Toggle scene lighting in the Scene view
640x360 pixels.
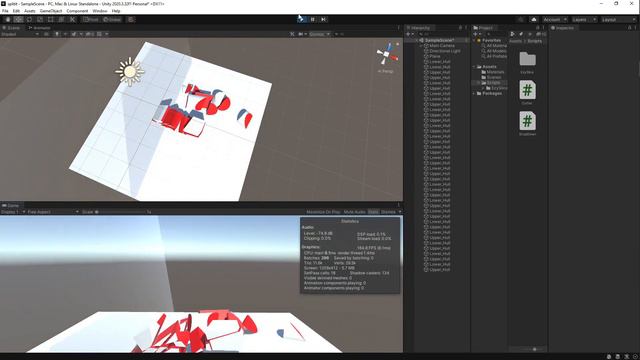click(x=57, y=34)
